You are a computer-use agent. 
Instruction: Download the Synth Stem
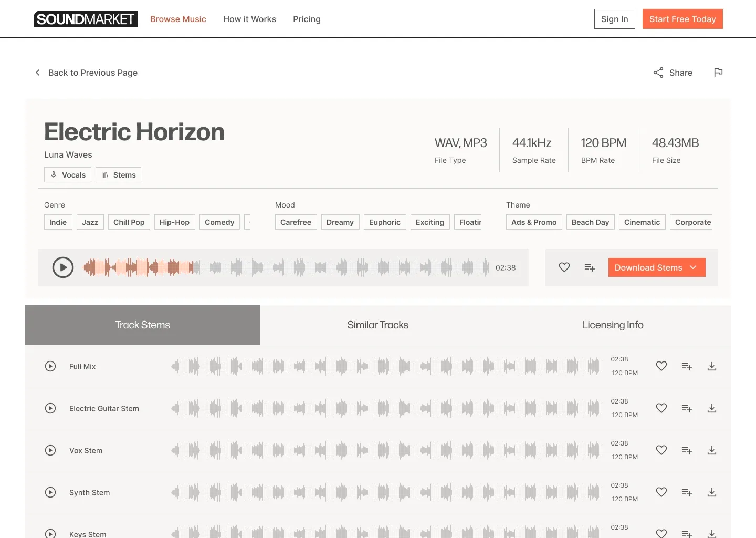click(712, 492)
